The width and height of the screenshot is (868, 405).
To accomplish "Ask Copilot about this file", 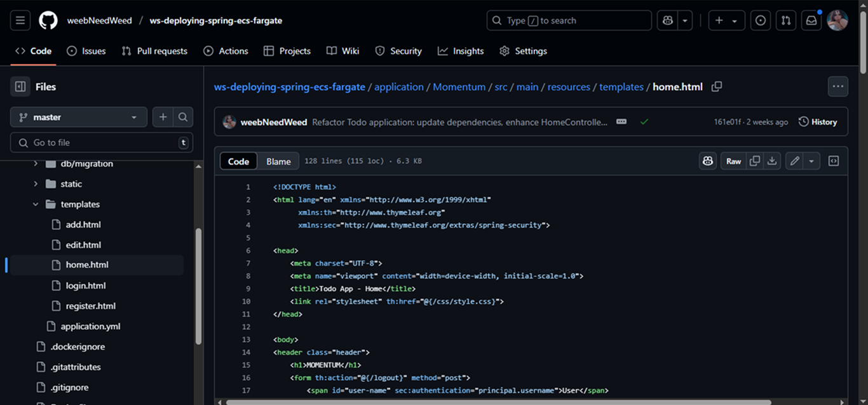I will pos(708,161).
